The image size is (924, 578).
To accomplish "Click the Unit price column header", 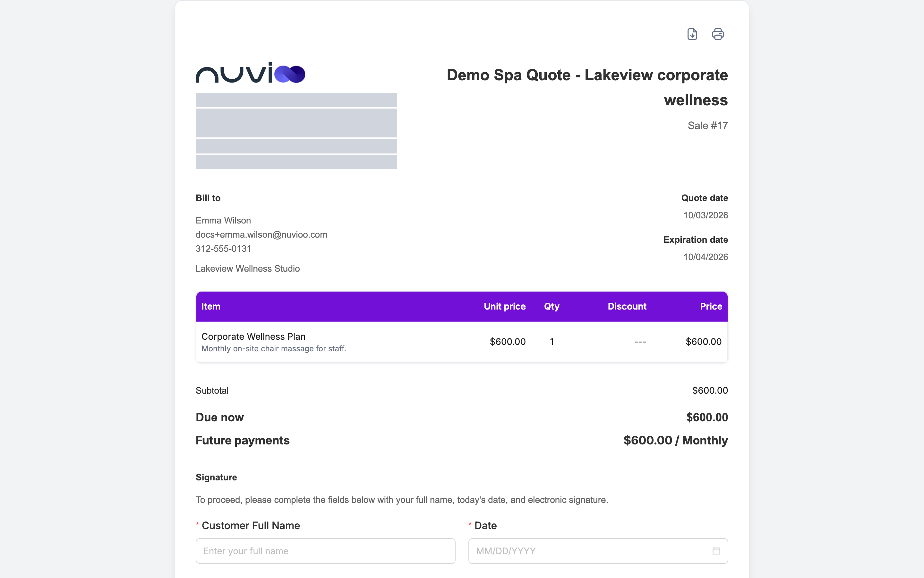I will 504,306.
